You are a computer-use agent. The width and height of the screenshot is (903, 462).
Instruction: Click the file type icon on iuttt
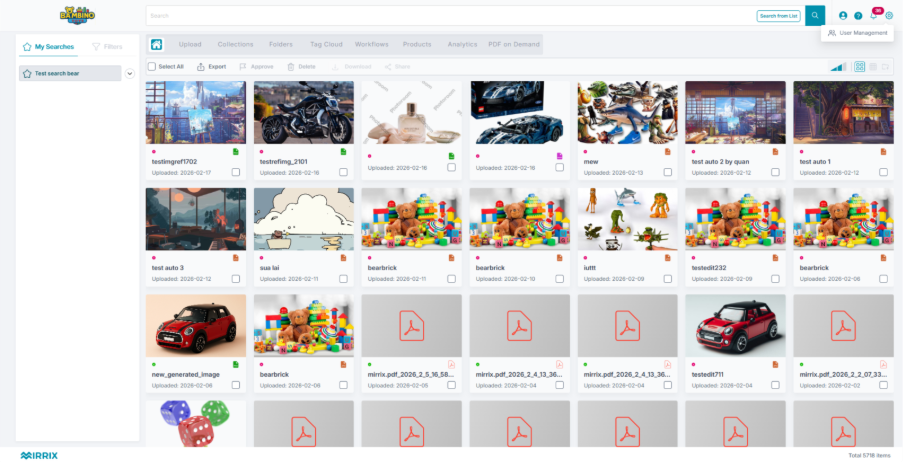(x=667, y=257)
